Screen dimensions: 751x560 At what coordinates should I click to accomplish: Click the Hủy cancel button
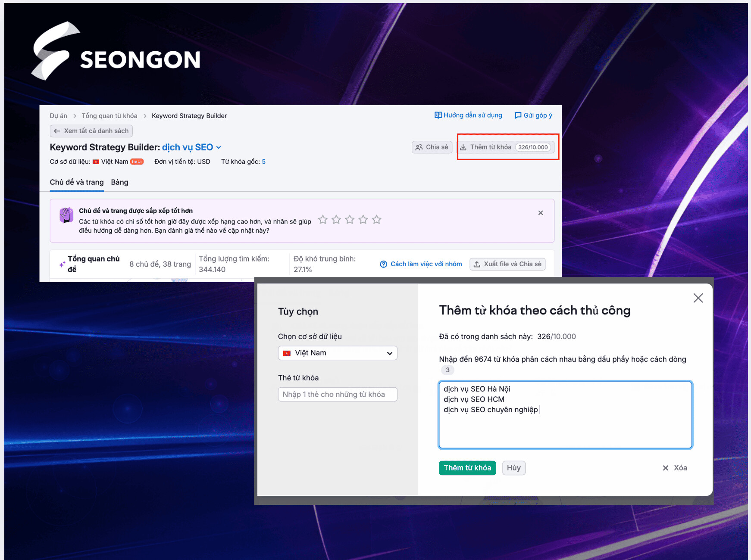[x=513, y=468]
